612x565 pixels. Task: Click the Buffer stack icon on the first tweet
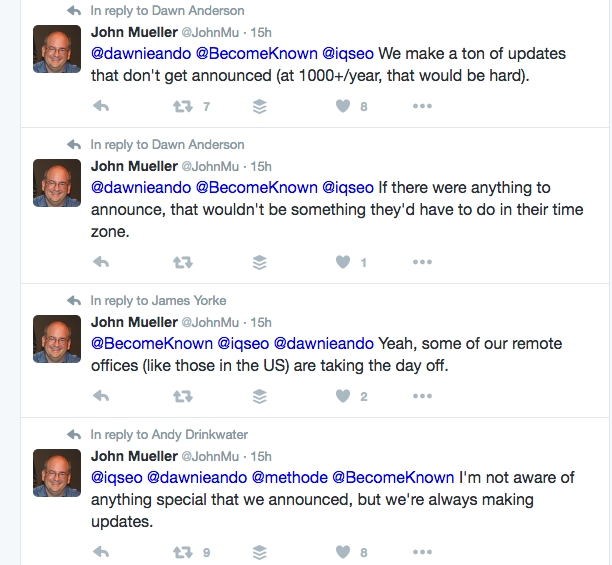click(x=260, y=106)
